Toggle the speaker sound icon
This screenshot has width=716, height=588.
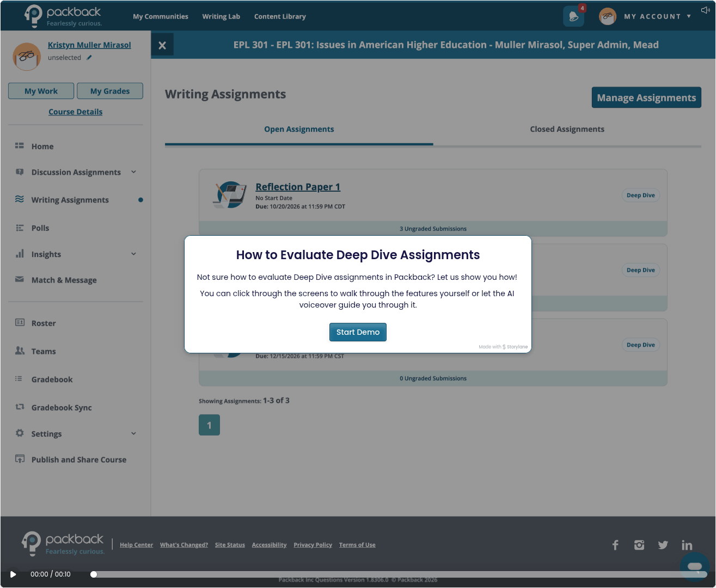(x=706, y=10)
